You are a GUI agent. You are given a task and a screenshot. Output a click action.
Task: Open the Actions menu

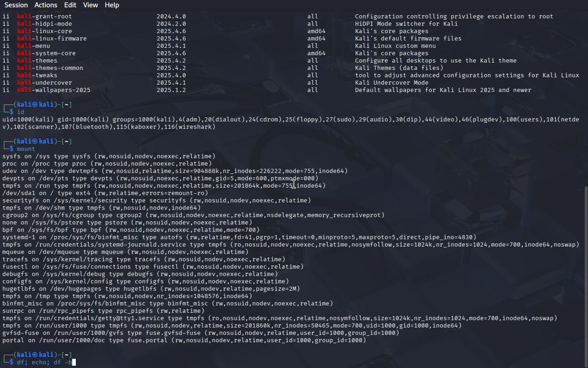tap(46, 5)
